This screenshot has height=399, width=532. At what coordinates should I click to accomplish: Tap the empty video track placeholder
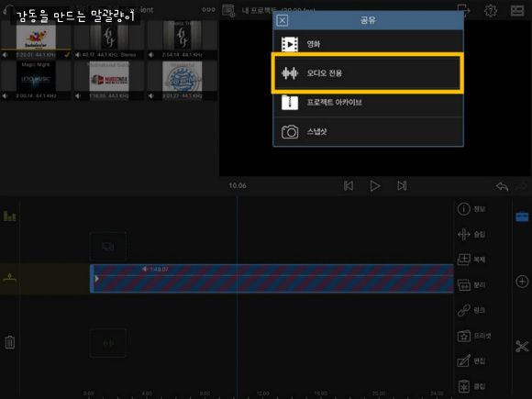pyautogui.click(x=108, y=247)
